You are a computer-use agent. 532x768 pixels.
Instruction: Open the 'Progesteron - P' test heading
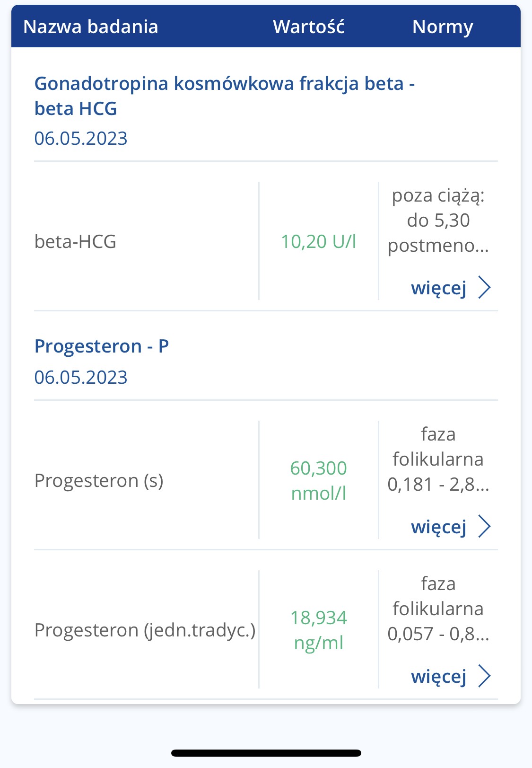point(102,346)
